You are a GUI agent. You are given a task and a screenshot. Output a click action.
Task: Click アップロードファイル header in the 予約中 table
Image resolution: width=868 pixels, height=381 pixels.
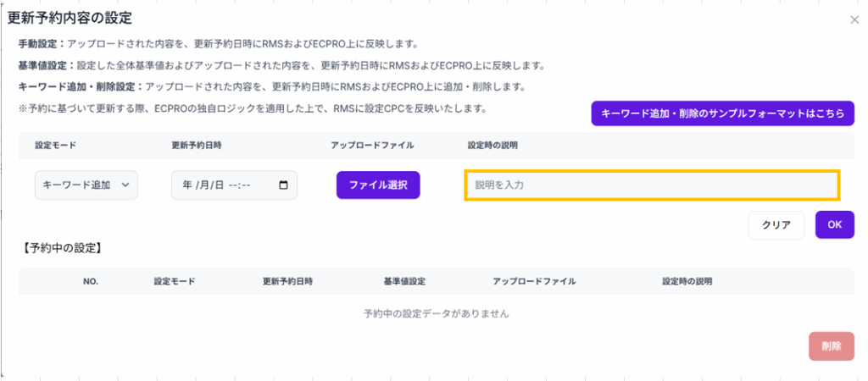(x=534, y=281)
